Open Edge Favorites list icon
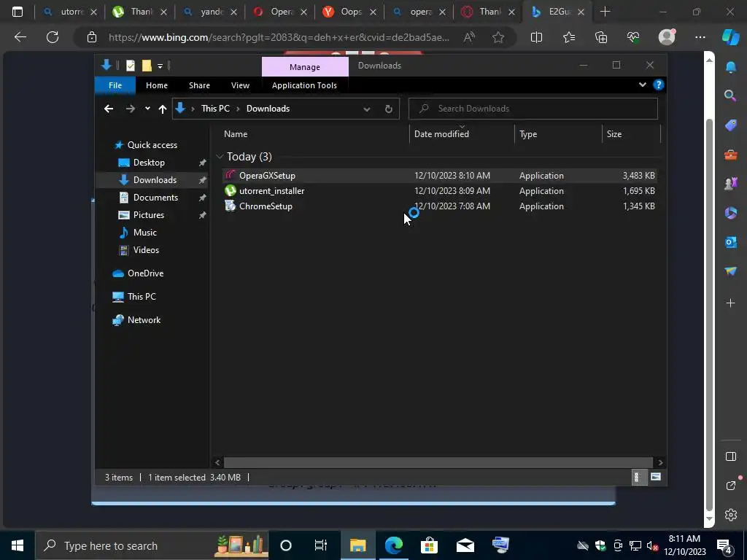Viewport: 747px width, 560px height. tap(568, 37)
